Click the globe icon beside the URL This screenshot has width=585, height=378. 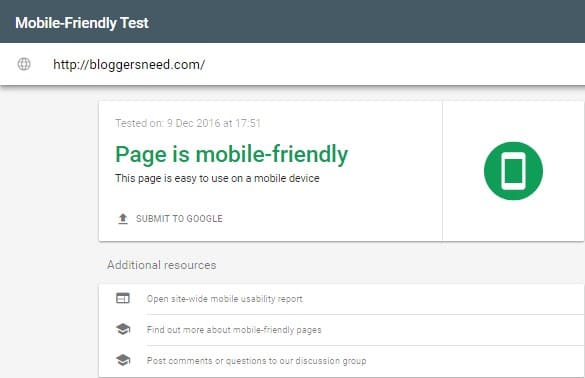(x=24, y=64)
